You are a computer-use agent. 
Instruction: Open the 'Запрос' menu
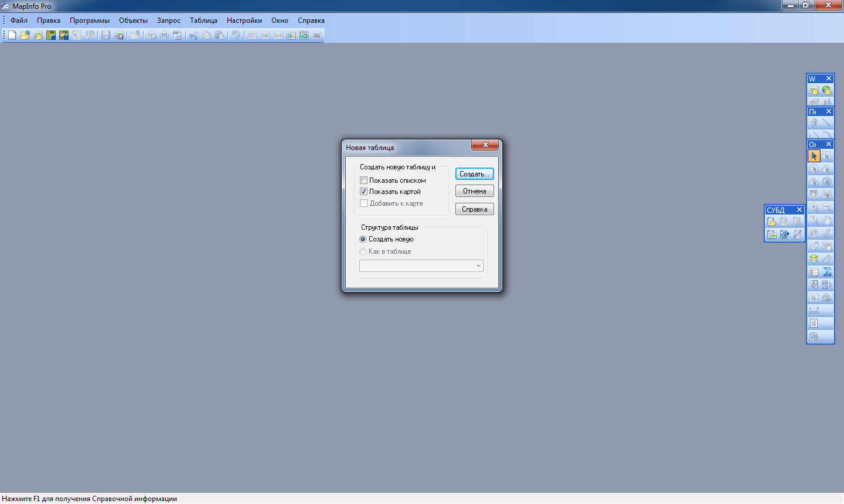[x=168, y=21]
